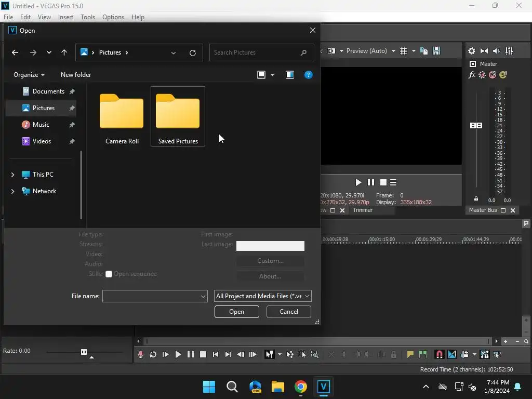Click the Record microphone button in transport bar
This screenshot has height=399, width=532.
coord(141,354)
